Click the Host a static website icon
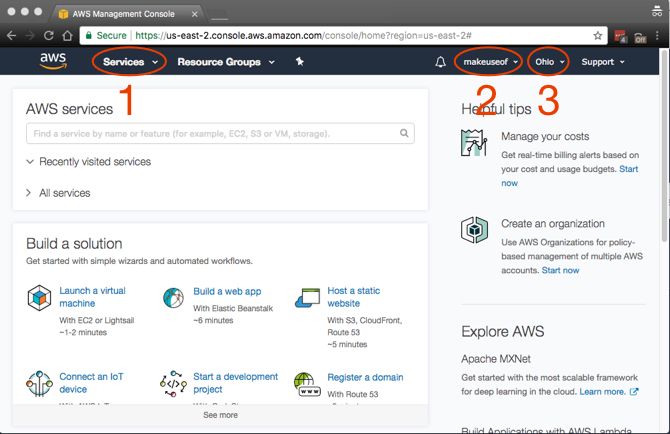Screen dimensions: 670x434 [308, 298]
